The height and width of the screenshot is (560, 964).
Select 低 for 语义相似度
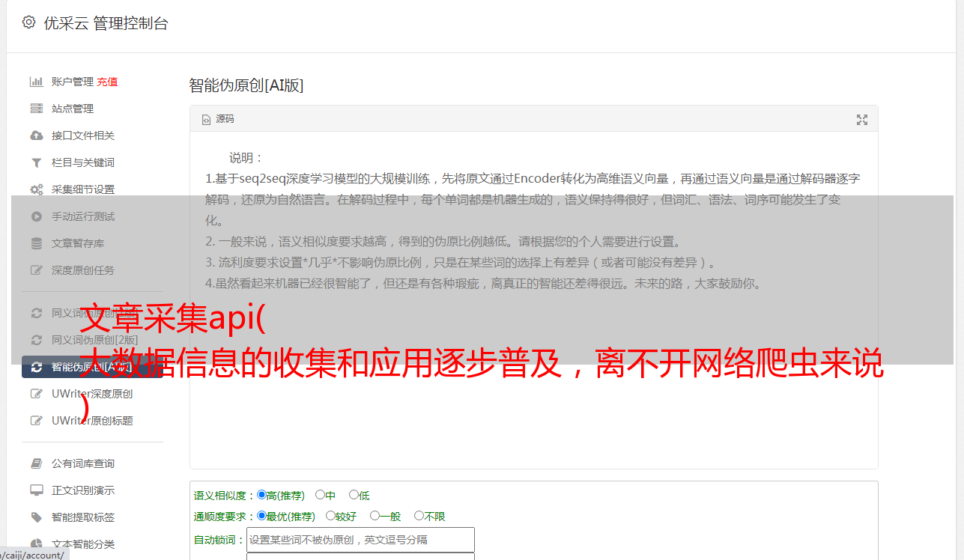pos(354,495)
